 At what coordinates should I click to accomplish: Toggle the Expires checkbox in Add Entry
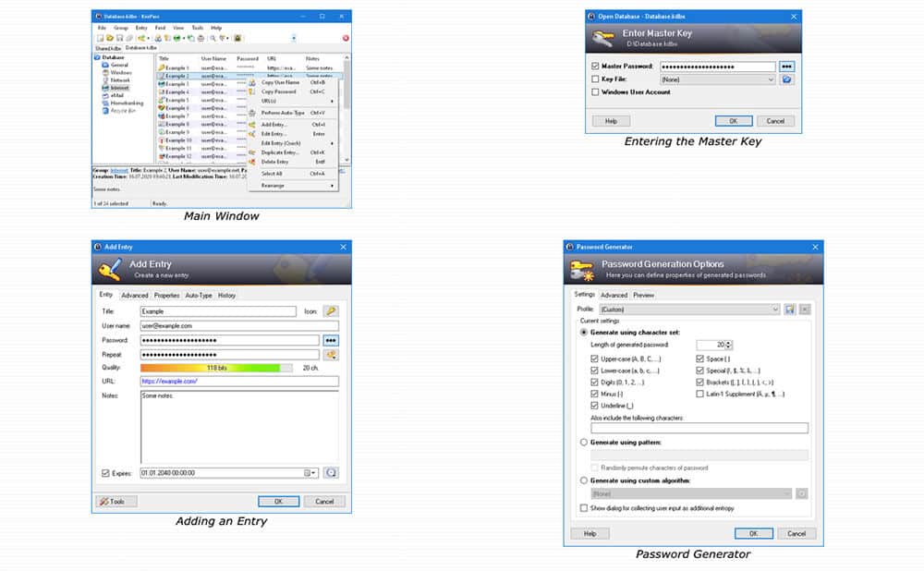click(x=105, y=473)
